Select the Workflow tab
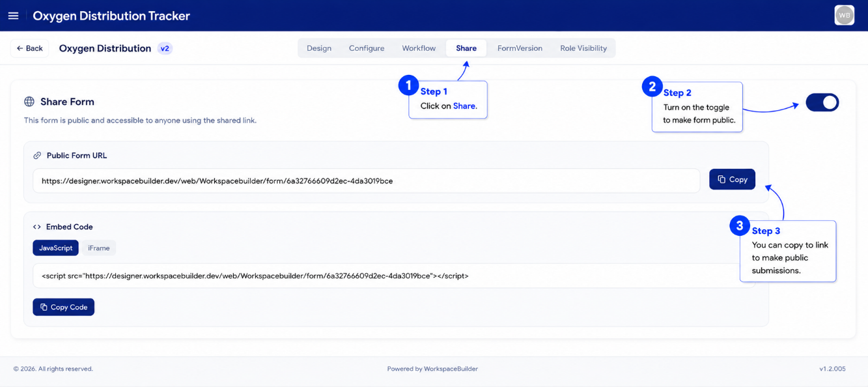This screenshot has width=868, height=387. tap(419, 48)
